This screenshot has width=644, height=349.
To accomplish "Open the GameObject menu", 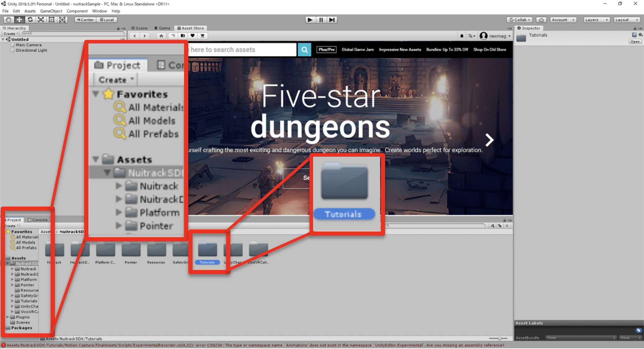I will tap(51, 11).
